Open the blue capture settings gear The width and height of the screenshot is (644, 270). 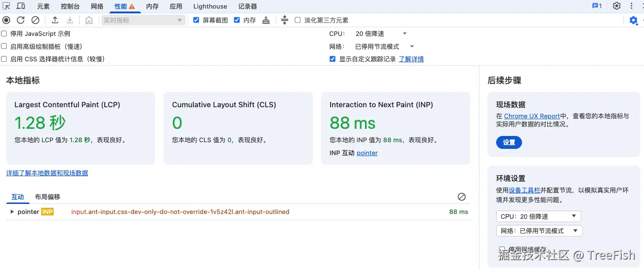point(633,20)
